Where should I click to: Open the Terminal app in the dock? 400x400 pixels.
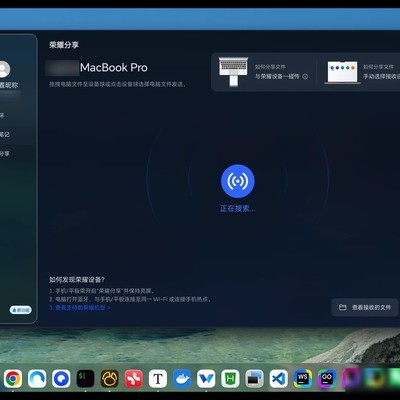coord(85,379)
